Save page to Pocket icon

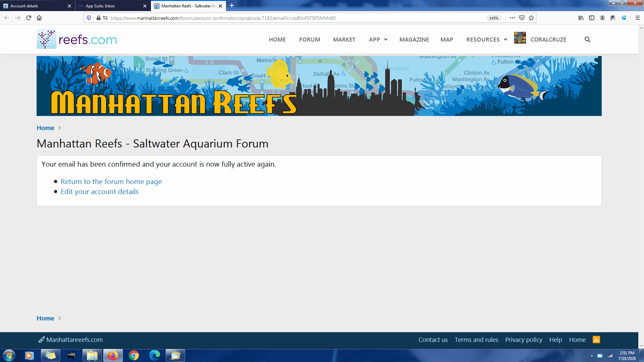[522, 18]
